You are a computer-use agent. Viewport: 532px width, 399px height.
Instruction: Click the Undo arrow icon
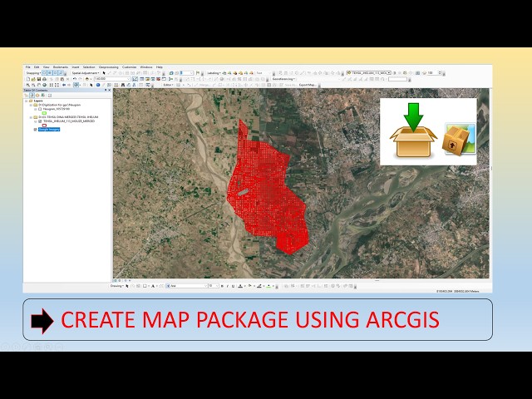(75, 79)
